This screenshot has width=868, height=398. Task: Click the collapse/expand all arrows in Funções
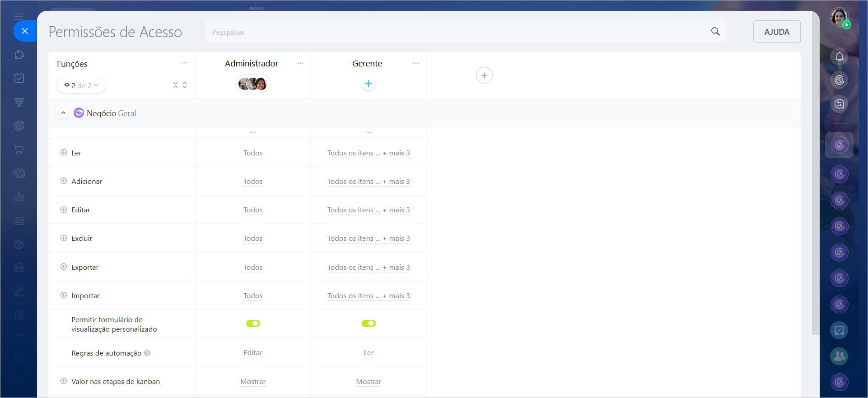[180, 85]
